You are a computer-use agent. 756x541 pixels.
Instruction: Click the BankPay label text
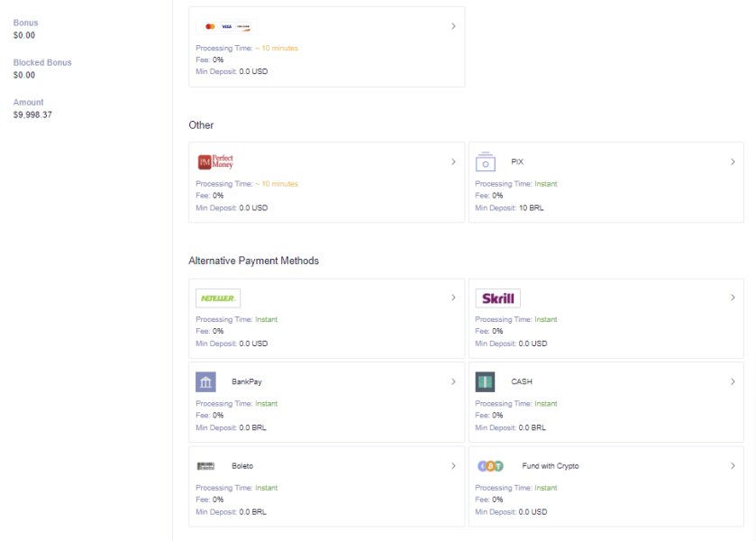pos(247,382)
